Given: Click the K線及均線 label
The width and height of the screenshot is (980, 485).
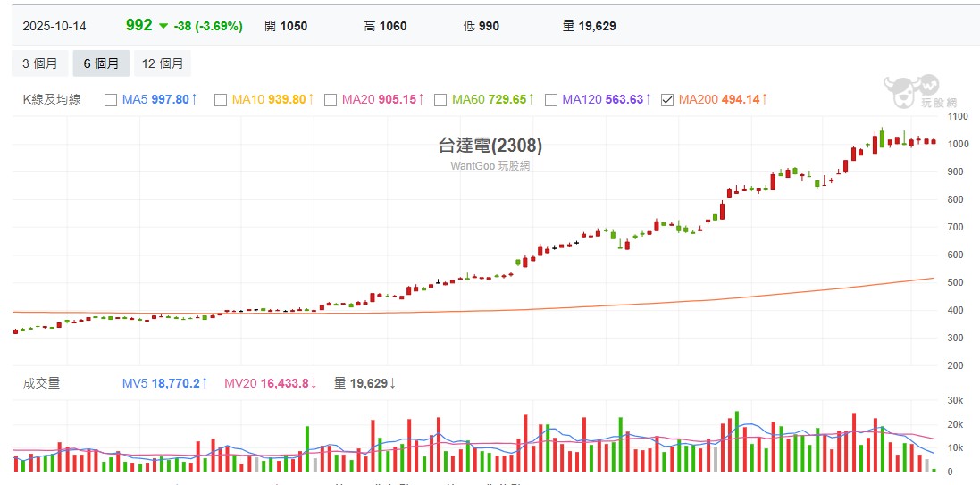Looking at the screenshot, I should pyautogui.click(x=52, y=99).
